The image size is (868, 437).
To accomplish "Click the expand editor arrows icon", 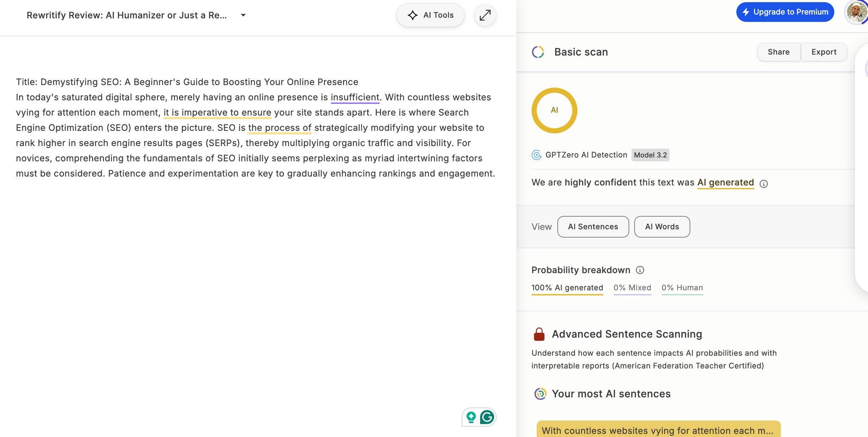I will (x=485, y=15).
